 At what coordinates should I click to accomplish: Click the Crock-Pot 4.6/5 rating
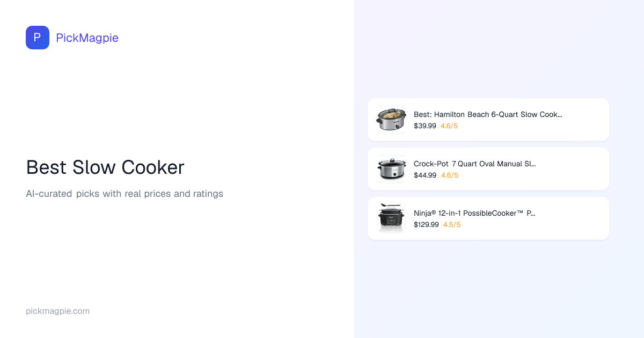[450, 175]
